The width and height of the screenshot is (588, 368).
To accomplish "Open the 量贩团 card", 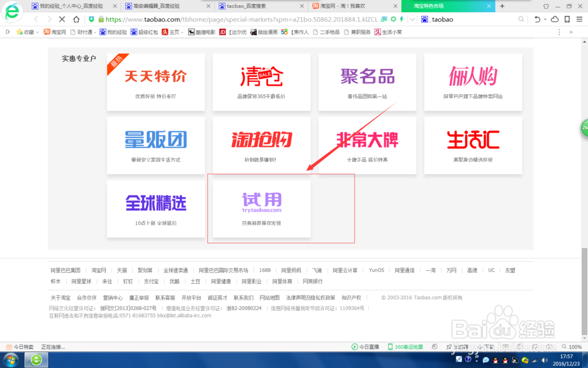I will pyautogui.click(x=156, y=145).
